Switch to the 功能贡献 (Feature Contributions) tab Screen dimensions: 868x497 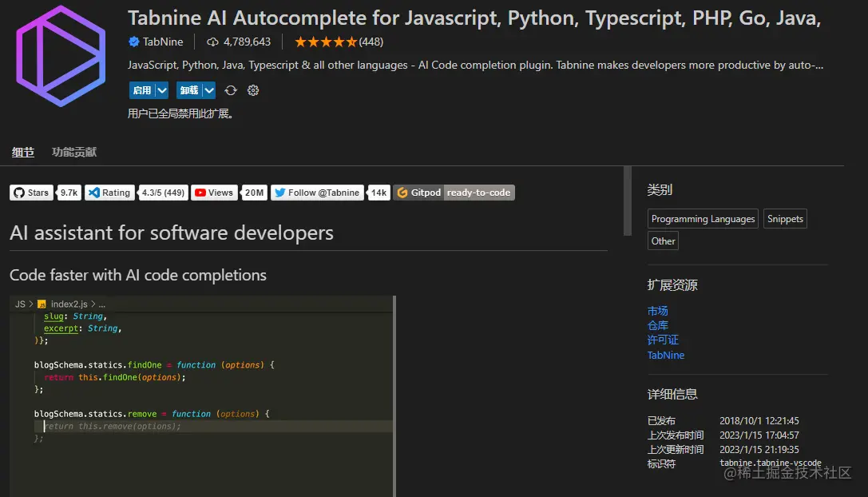point(74,152)
